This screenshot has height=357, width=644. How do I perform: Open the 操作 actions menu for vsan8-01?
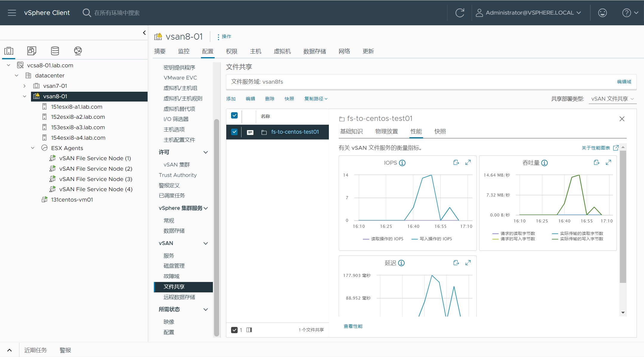(x=225, y=37)
